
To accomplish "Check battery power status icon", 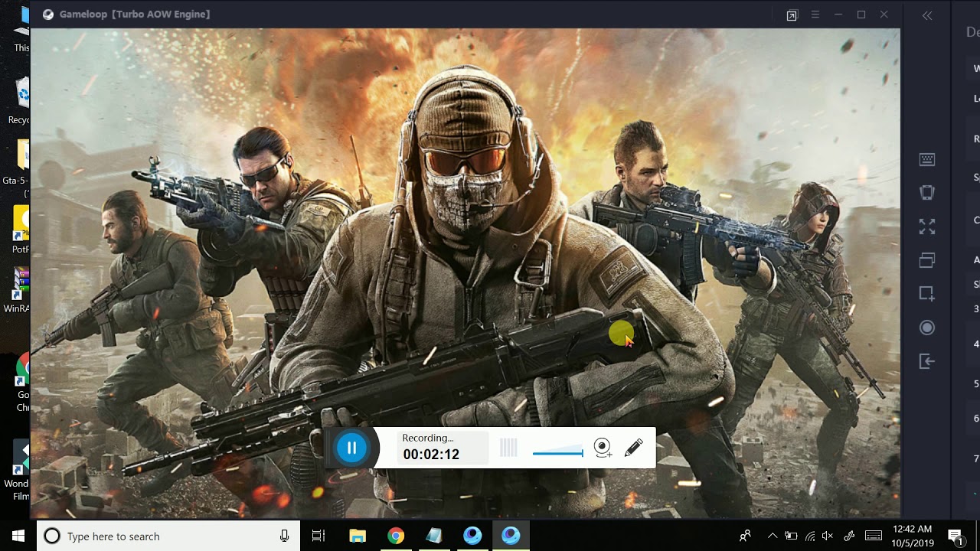I will click(x=791, y=536).
